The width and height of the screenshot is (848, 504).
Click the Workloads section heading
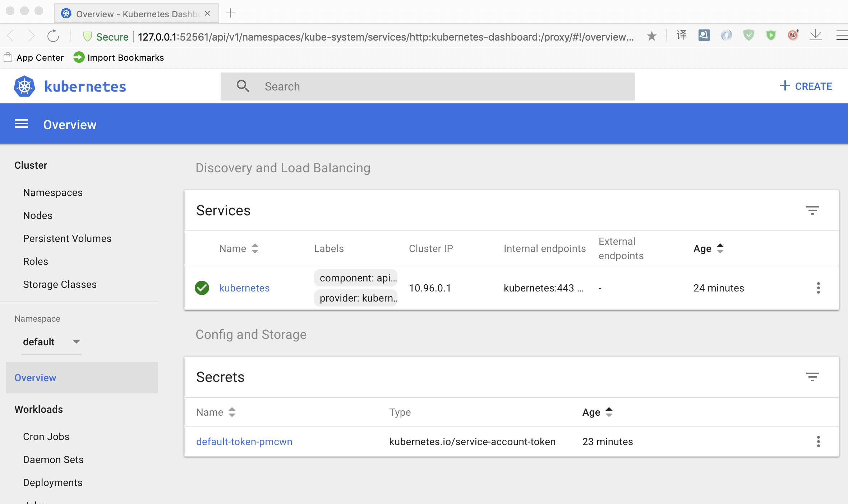click(38, 409)
